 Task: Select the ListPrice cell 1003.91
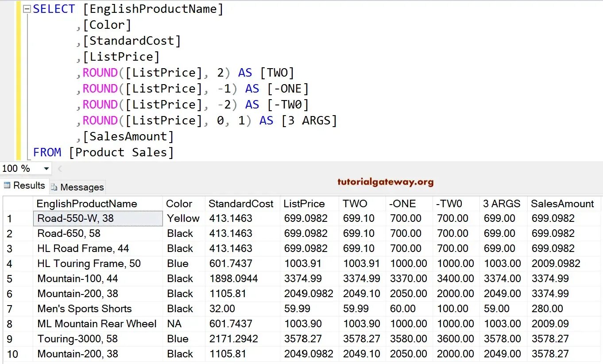tap(309, 264)
